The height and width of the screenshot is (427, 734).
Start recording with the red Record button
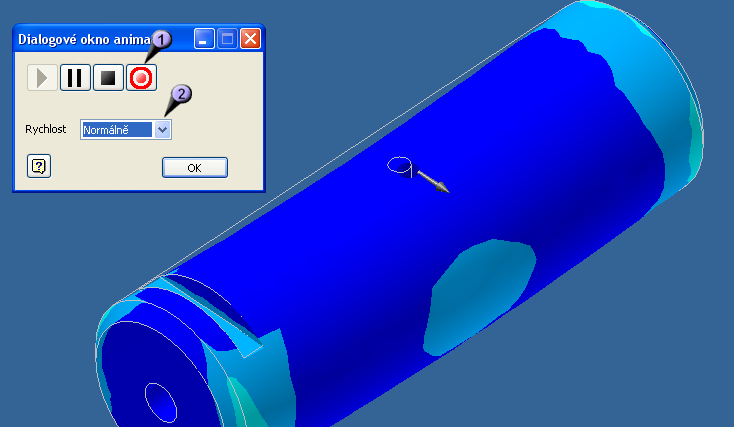pos(141,77)
